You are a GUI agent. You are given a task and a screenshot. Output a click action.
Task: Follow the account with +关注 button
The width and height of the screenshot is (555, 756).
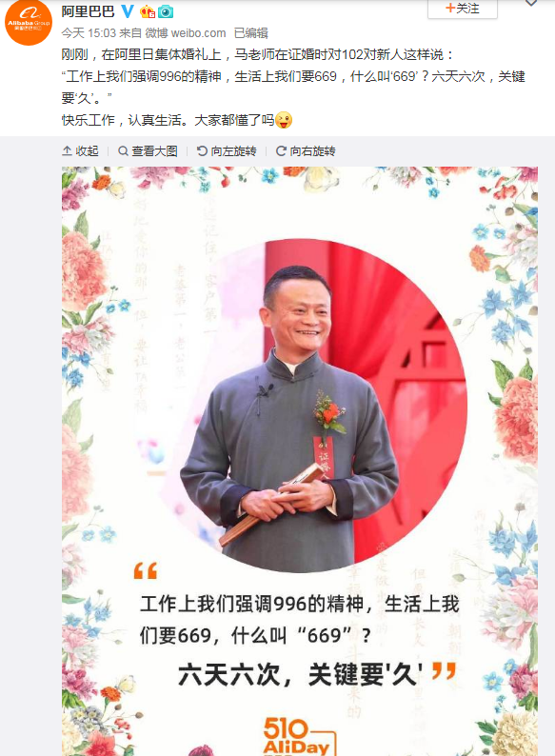(463, 9)
